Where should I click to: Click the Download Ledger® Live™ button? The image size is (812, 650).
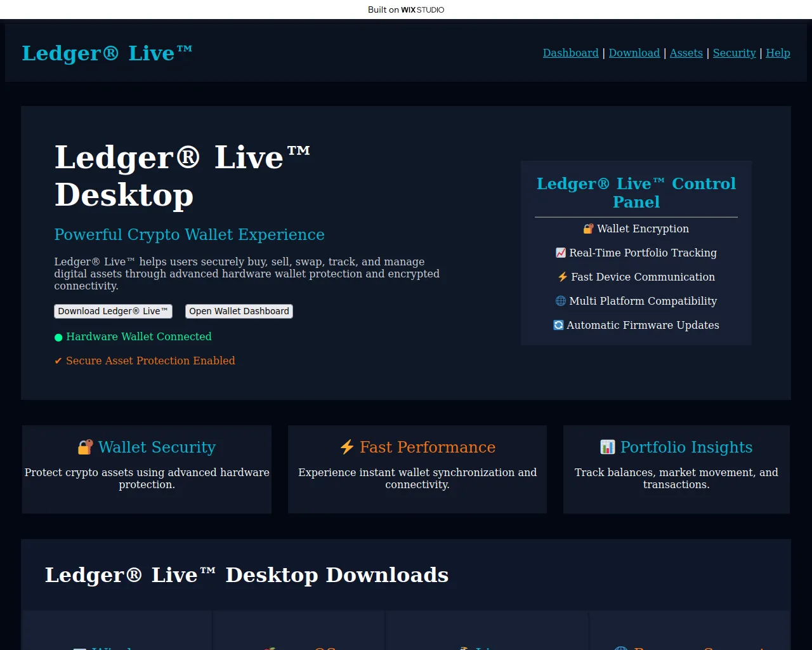(113, 311)
